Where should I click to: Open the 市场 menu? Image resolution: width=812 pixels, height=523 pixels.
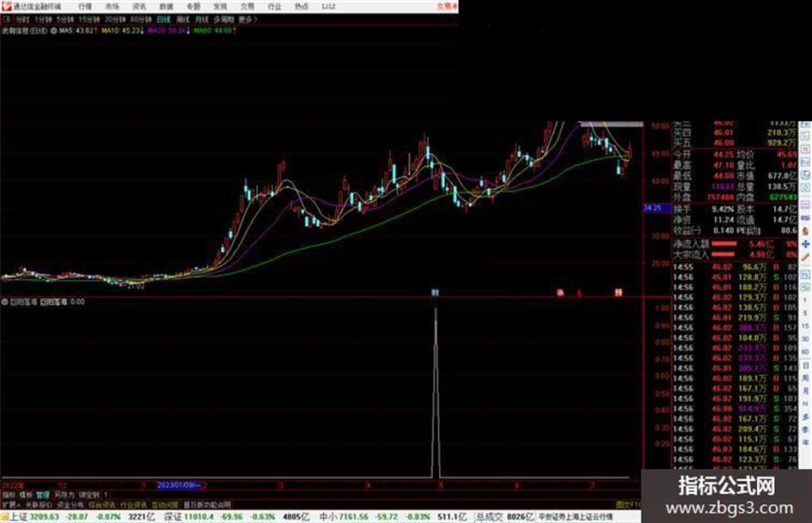click(x=112, y=6)
